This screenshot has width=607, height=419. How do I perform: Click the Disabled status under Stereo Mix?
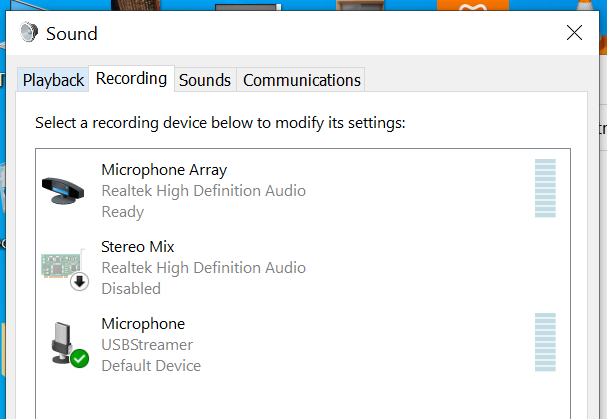click(131, 288)
